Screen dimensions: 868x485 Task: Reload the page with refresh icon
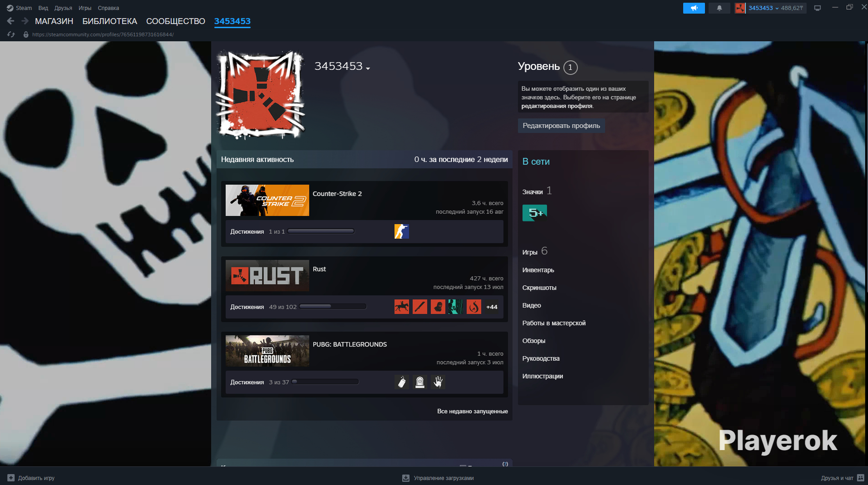(x=11, y=34)
